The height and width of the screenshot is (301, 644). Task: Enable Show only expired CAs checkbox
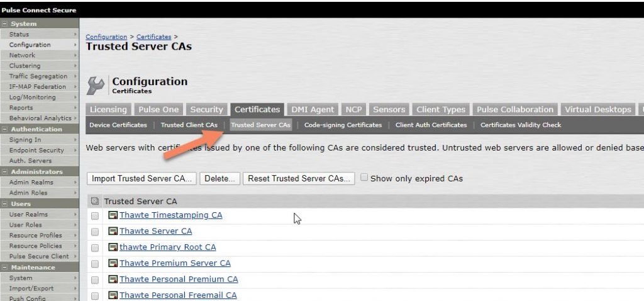(x=364, y=178)
